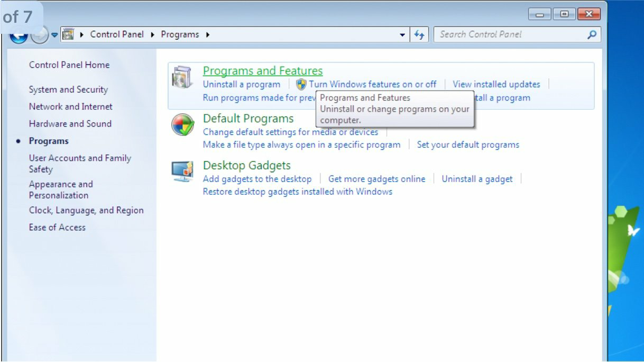The width and height of the screenshot is (644, 362).
Task: Click Programs in the breadcrumb
Action: point(180,34)
